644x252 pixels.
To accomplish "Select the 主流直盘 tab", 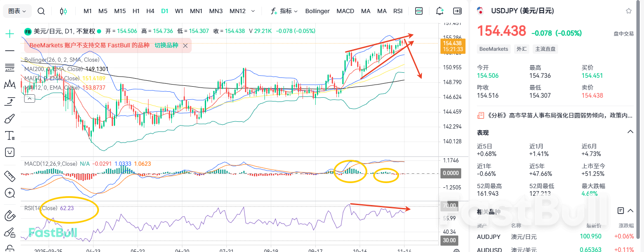I will click(545, 49).
